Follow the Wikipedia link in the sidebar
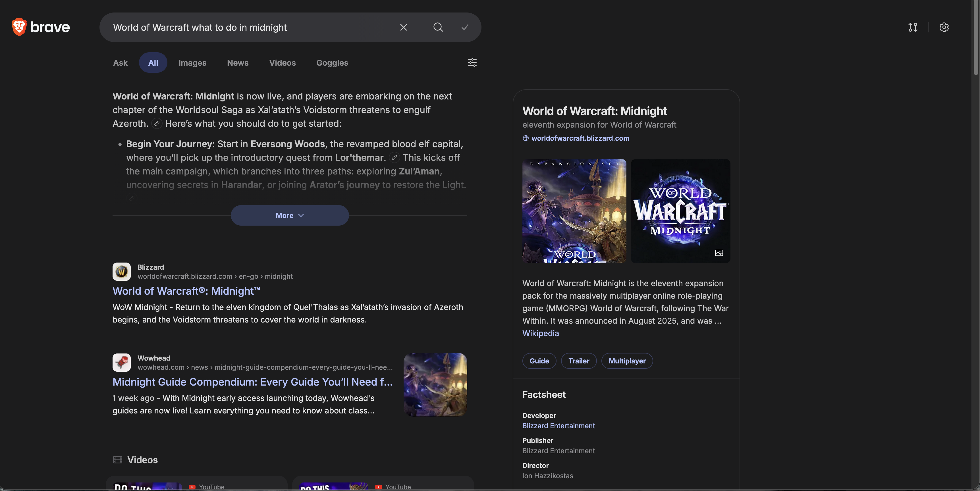This screenshot has width=980, height=491. point(540,333)
